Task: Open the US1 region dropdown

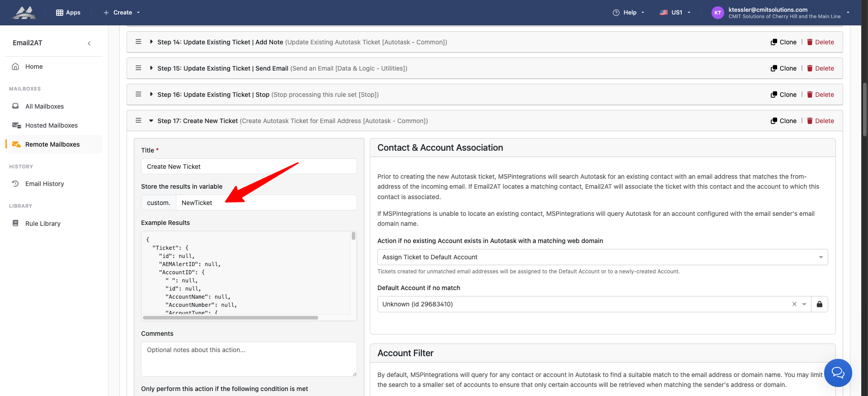Action: (675, 13)
